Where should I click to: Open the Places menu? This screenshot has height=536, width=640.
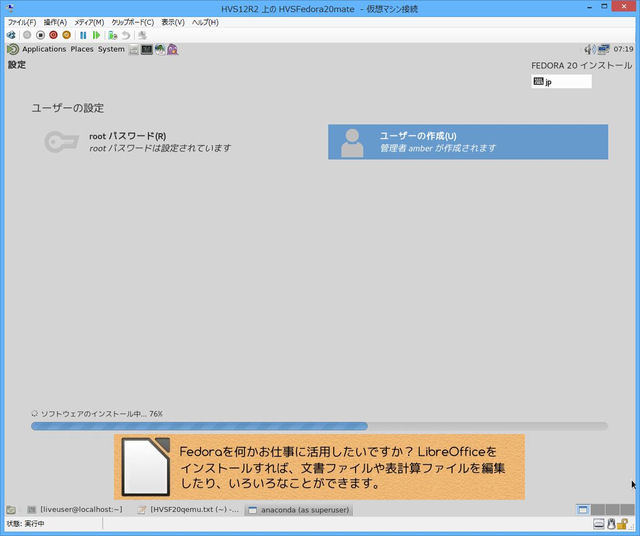[82, 49]
